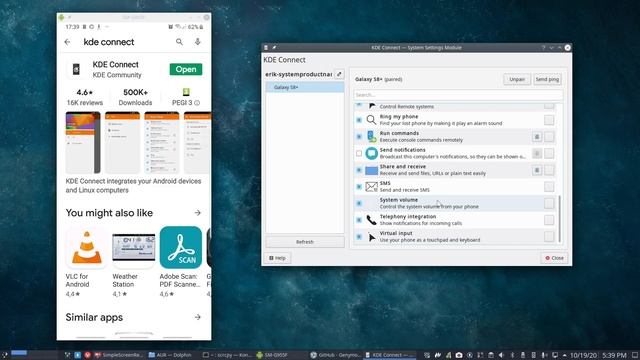Tap the search icon in Play Store
640x360 pixels.
179,42
